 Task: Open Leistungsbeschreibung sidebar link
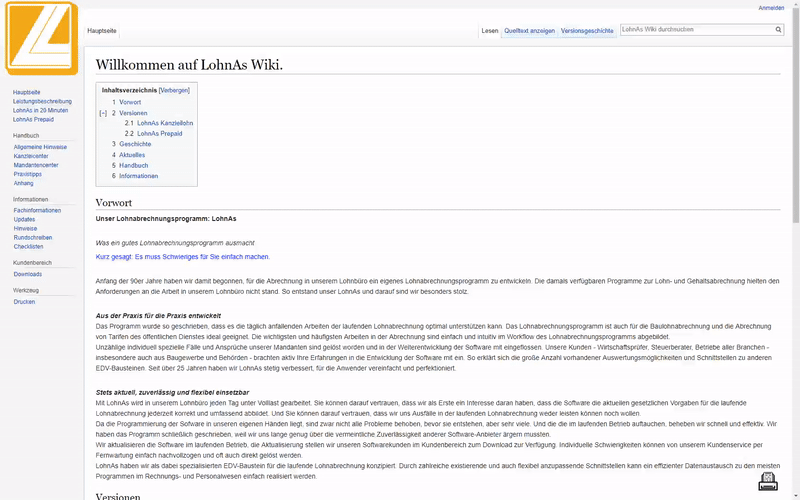pos(42,102)
